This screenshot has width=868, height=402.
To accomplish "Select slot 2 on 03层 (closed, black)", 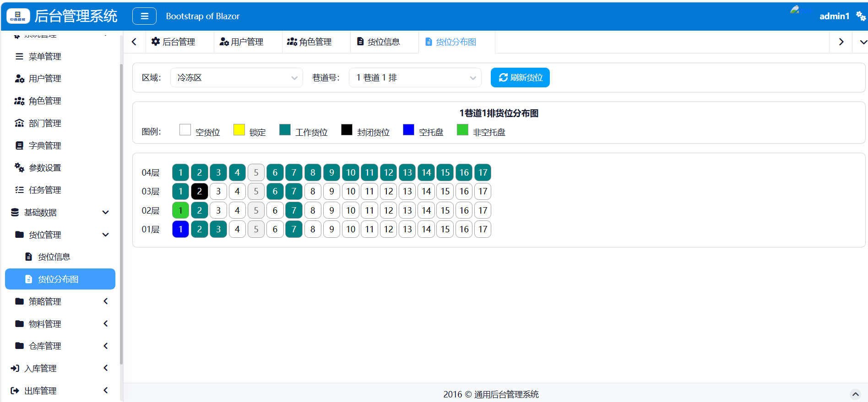I will tap(200, 192).
